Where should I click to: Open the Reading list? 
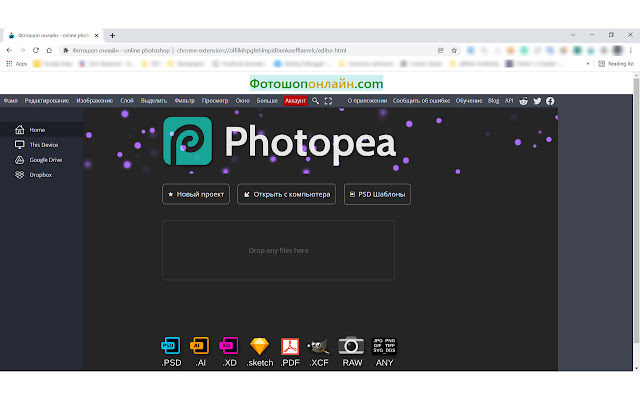(x=616, y=64)
